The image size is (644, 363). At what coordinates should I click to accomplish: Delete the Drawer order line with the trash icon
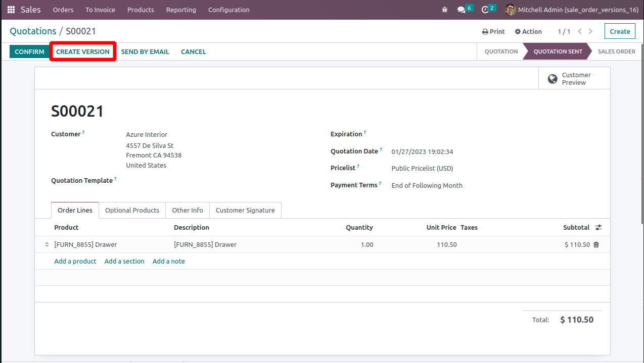click(596, 244)
